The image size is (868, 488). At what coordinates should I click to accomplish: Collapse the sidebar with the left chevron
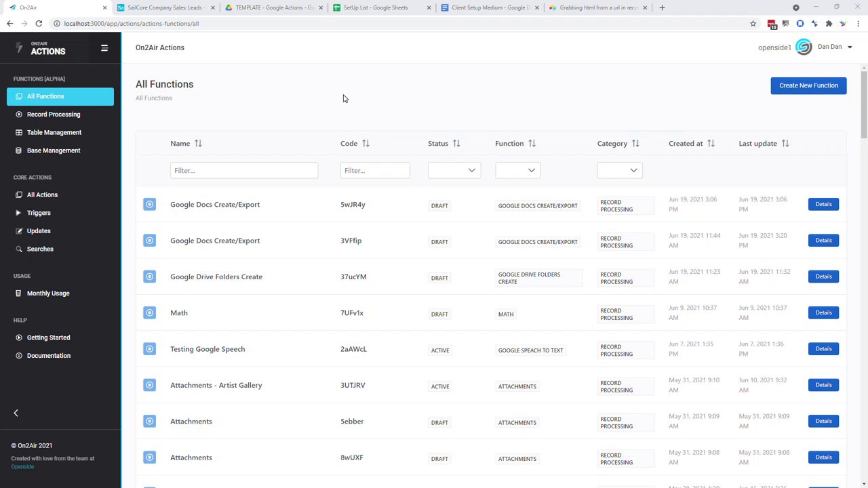(16, 413)
